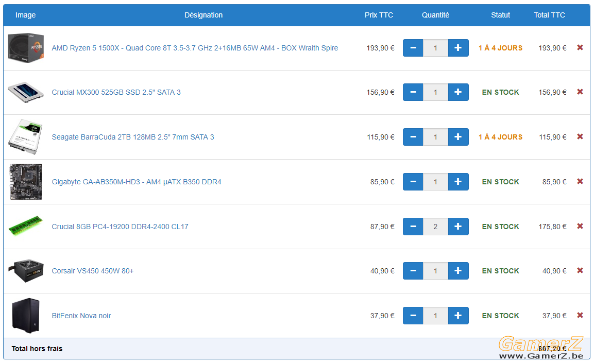The image size is (594, 364).
Task: Edit quantity field showing 2 for Crucial RAM
Action: (x=436, y=227)
